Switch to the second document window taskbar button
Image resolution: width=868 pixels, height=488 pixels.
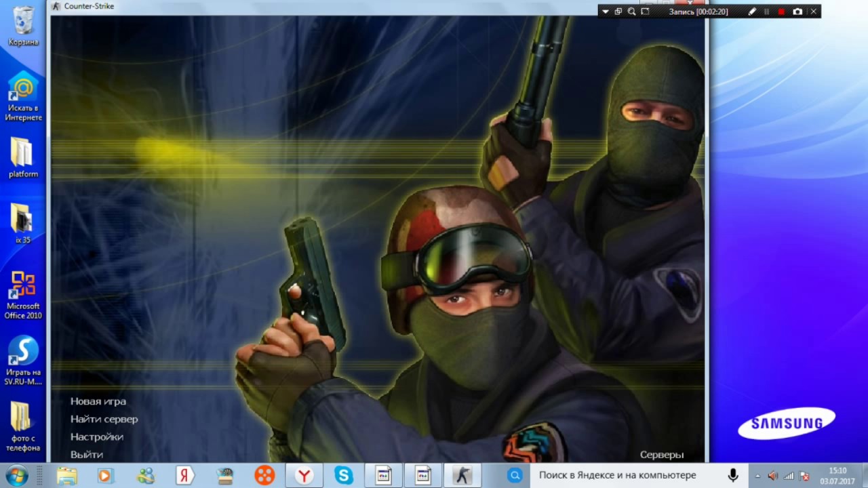423,475
